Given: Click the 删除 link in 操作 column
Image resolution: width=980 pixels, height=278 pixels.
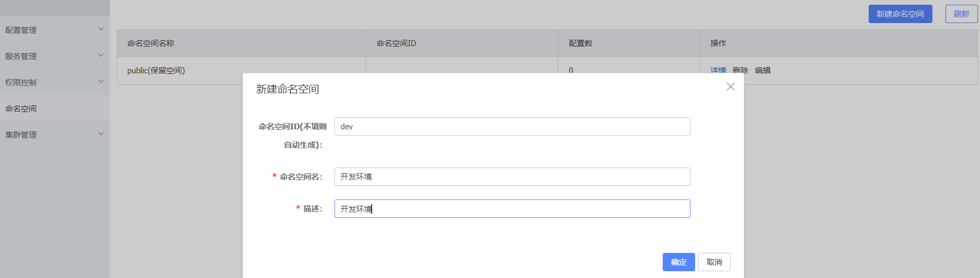Looking at the screenshot, I should click(x=740, y=70).
